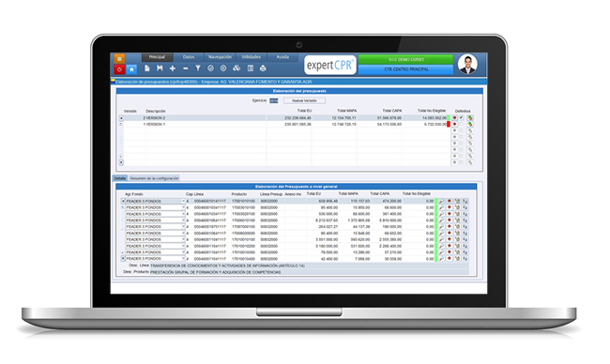Toggle Definitiva checkbox for VERSION 1

coord(462,124)
